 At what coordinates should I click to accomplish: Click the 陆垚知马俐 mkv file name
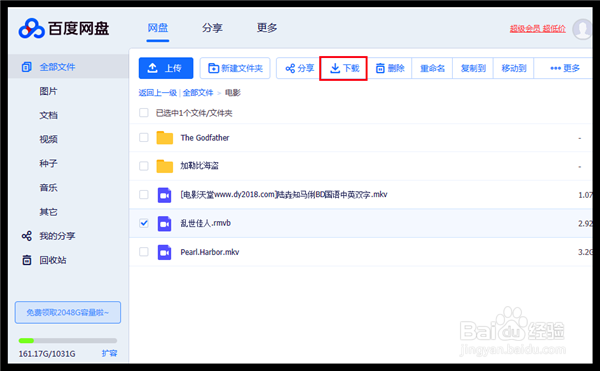point(284,195)
